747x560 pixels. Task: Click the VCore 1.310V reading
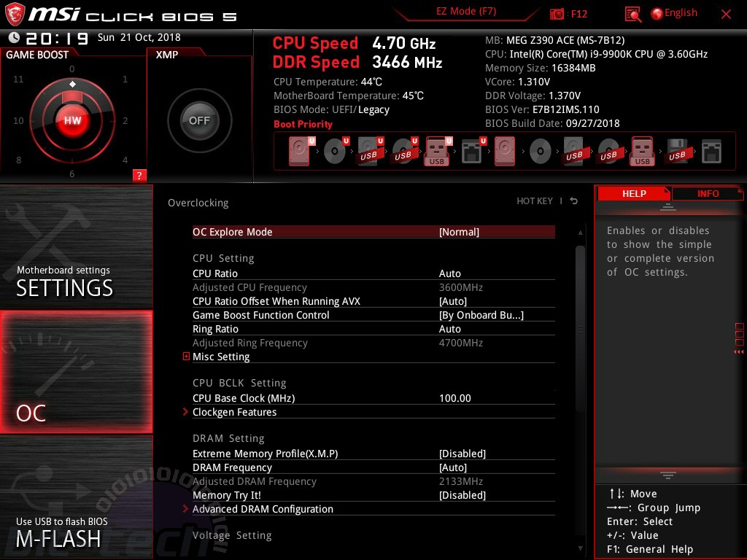point(517,82)
